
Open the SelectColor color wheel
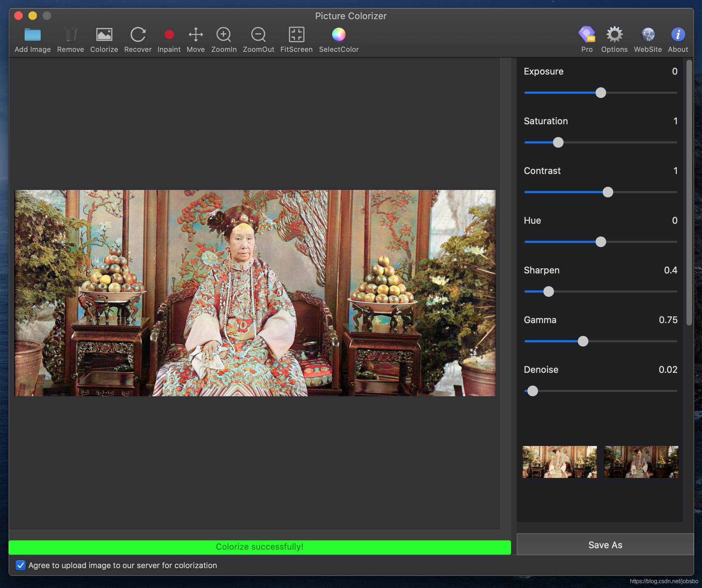(x=339, y=35)
